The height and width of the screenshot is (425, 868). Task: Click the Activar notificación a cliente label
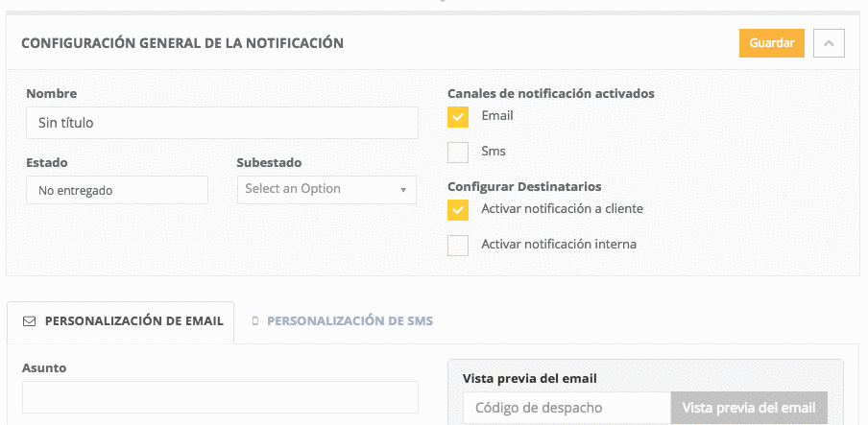pyautogui.click(x=562, y=208)
